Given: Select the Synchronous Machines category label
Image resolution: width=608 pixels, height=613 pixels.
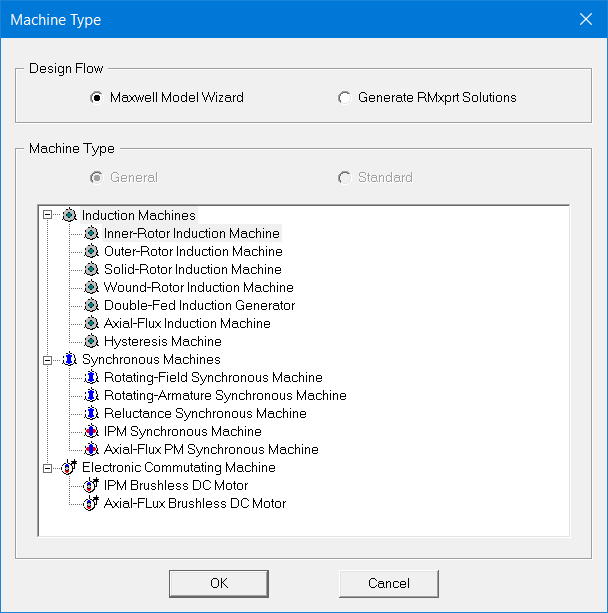Looking at the screenshot, I should click(x=151, y=359).
